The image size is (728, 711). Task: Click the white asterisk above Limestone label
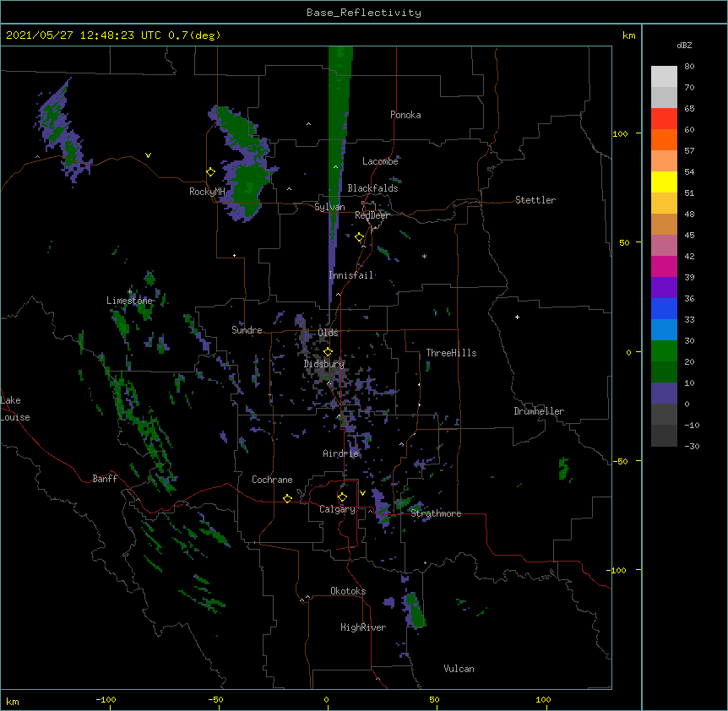point(130,292)
